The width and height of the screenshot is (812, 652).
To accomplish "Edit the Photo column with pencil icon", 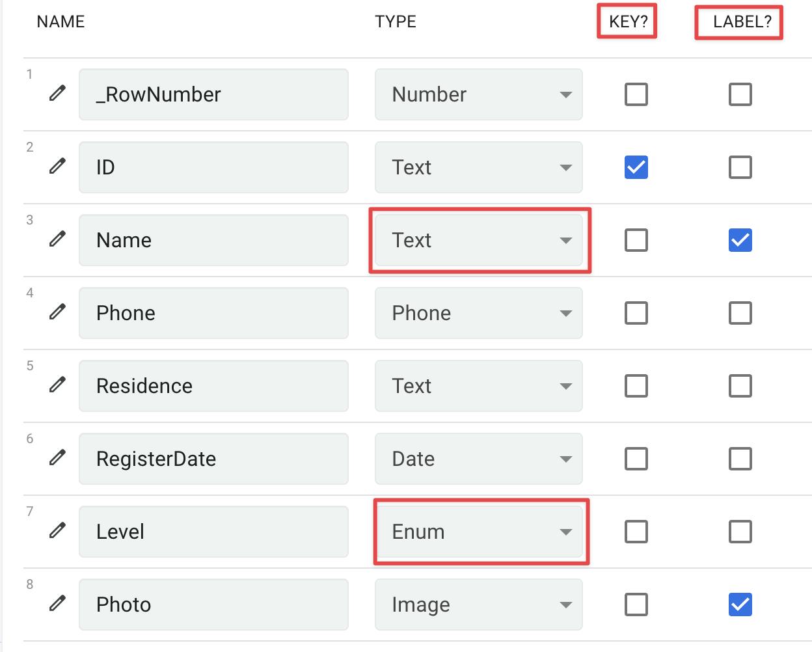I will coord(57,604).
